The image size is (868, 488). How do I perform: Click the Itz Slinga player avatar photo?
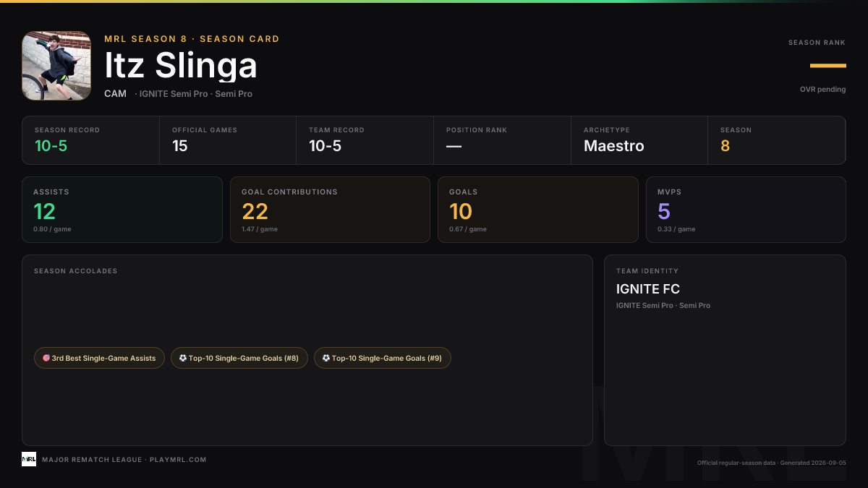[56, 66]
